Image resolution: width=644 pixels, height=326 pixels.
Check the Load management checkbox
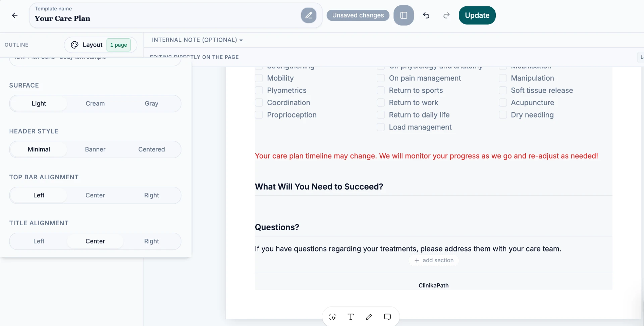click(x=381, y=127)
